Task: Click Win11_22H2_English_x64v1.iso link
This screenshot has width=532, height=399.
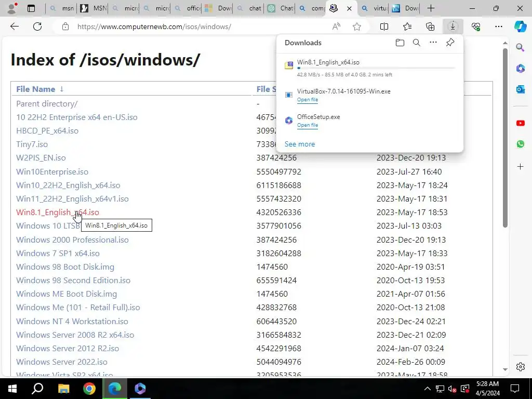Action: 72,199
